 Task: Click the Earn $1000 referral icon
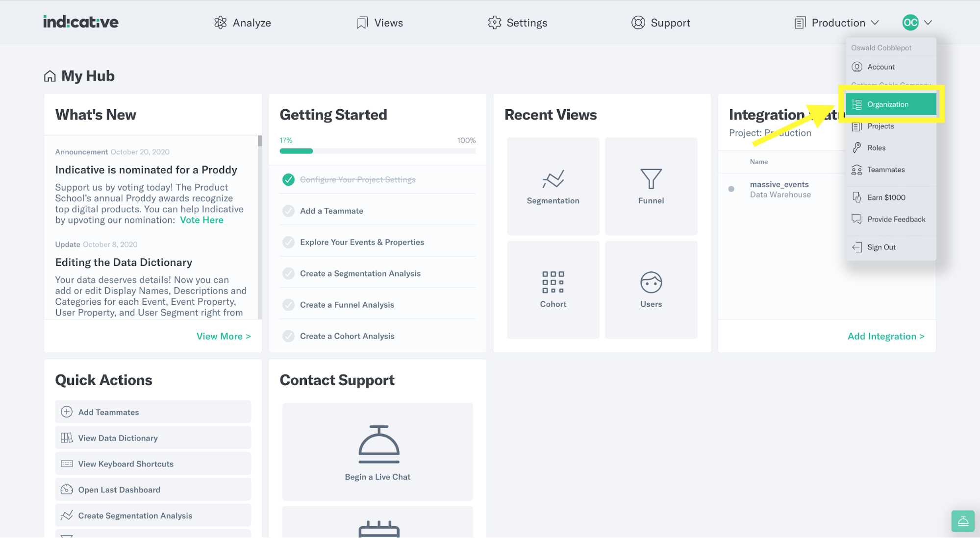point(857,197)
